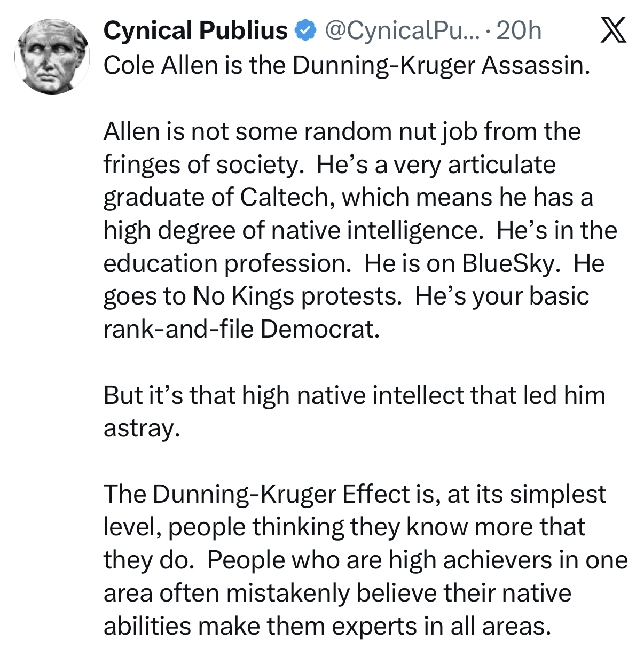The image size is (644, 648).
Task: Click the phrase "experts in all areas"
Action: click(x=441, y=626)
